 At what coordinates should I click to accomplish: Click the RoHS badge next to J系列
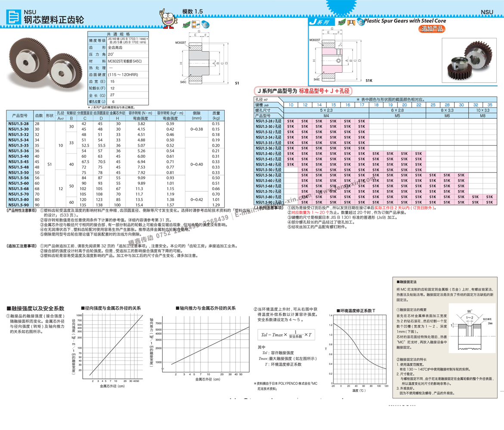pos(341,22)
